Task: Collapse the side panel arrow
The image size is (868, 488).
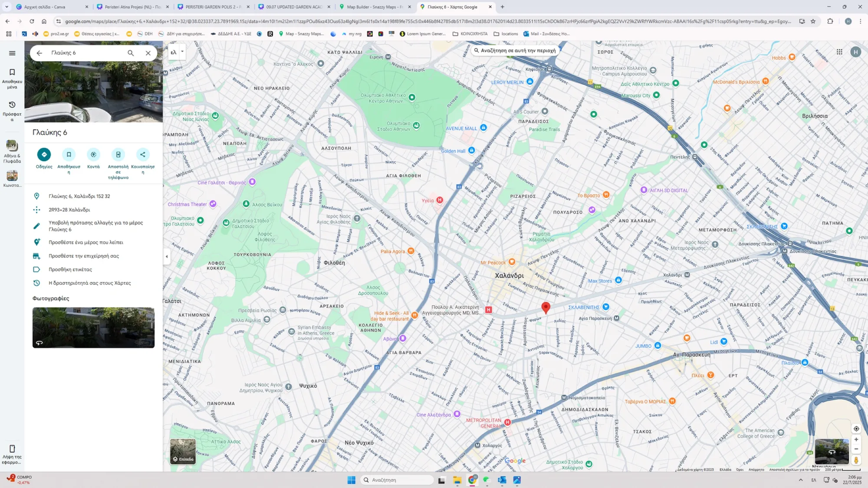Action: point(167,256)
